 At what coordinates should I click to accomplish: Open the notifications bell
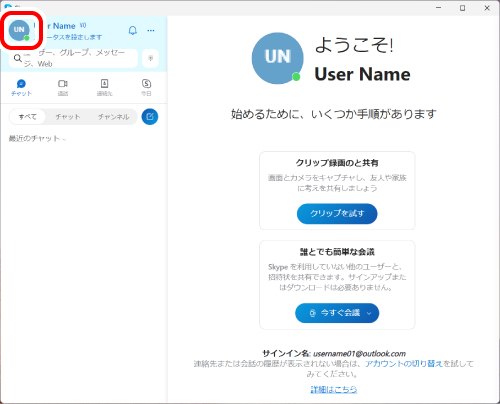[x=133, y=31]
